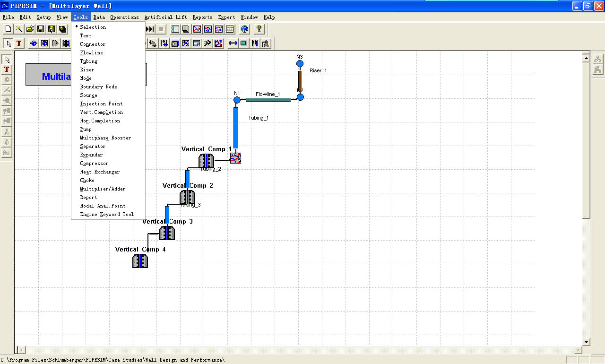The height and width of the screenshot is (364, 605).
Task: Select node N3 above the riser
Action: click(300, 64)
